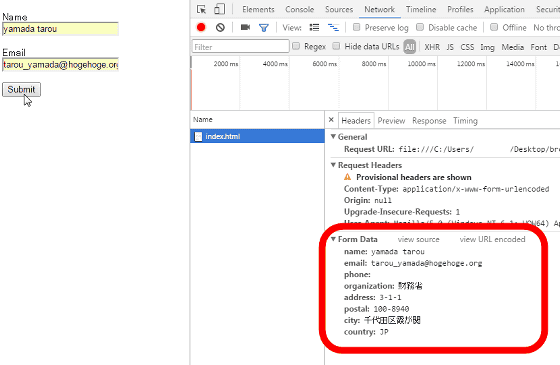Select the 'country: JP' form data row
Image resolution: width=560 pixels, height=365 pixels.
366,332
